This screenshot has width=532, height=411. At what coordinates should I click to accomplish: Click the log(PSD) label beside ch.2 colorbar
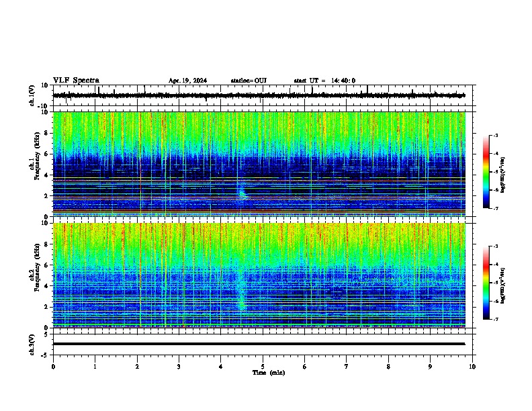[x=503, y=285]
